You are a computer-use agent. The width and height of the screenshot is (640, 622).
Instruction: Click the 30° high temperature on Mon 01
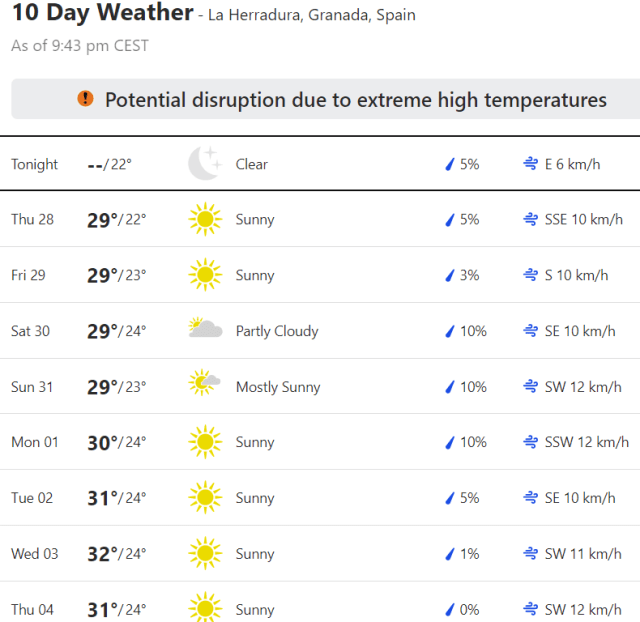tap(103, 442)
